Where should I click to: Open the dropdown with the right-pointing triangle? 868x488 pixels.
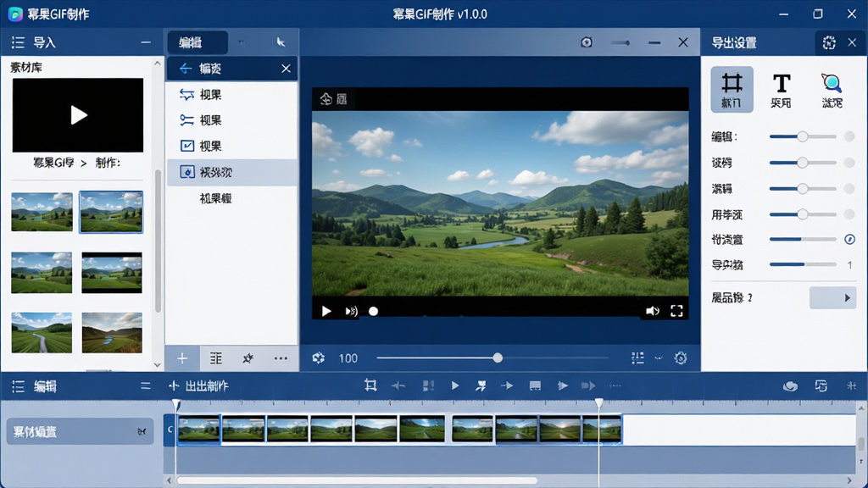pyautogui.click(x=833, y=297)
